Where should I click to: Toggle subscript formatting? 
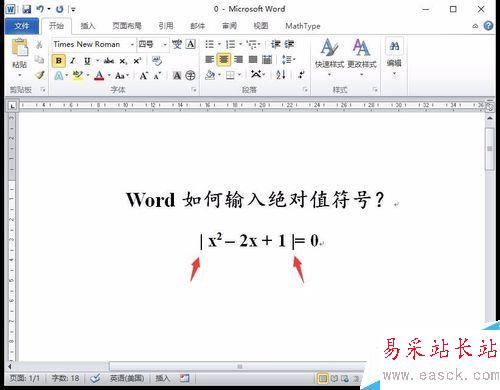[x=123, y=61]
